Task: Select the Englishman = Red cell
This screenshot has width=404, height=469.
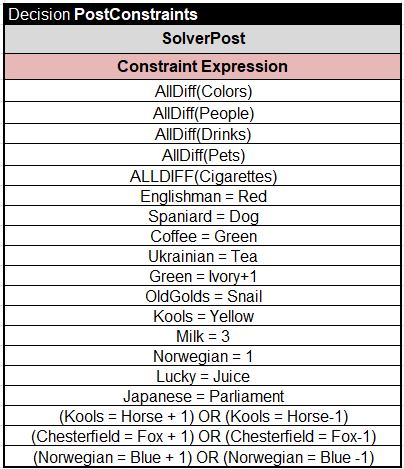Action: click(202, 196)
